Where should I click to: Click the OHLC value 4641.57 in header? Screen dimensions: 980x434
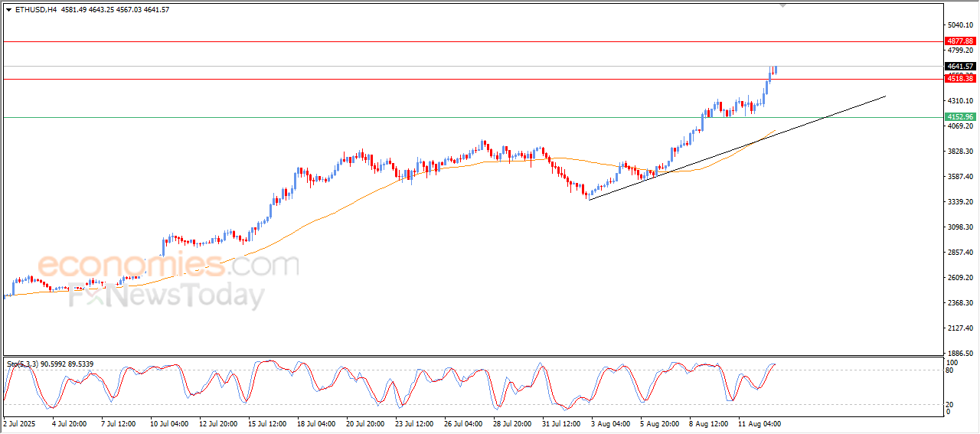point(156,9)
